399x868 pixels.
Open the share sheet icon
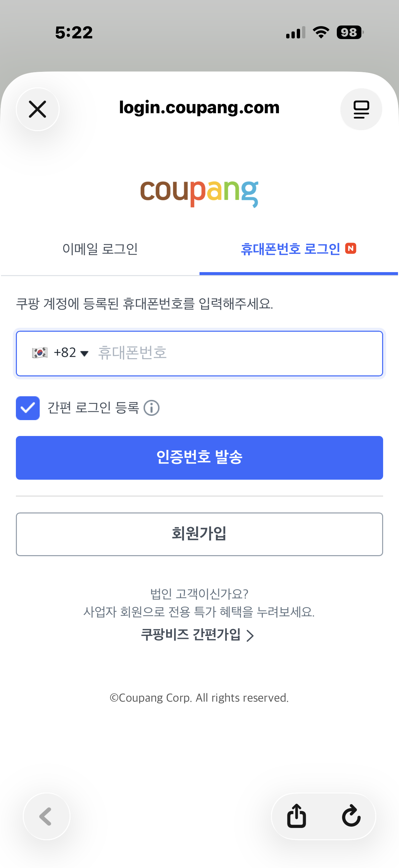click(296, 816)
